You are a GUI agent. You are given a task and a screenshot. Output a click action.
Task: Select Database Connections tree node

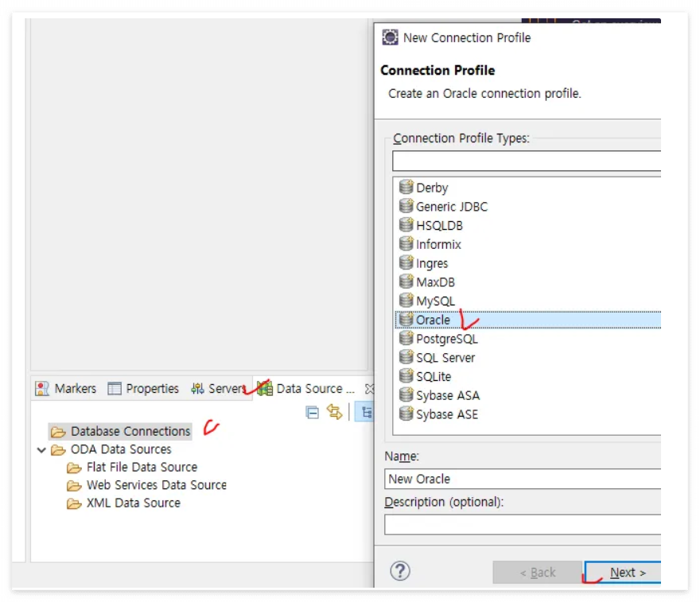point(121,432)
